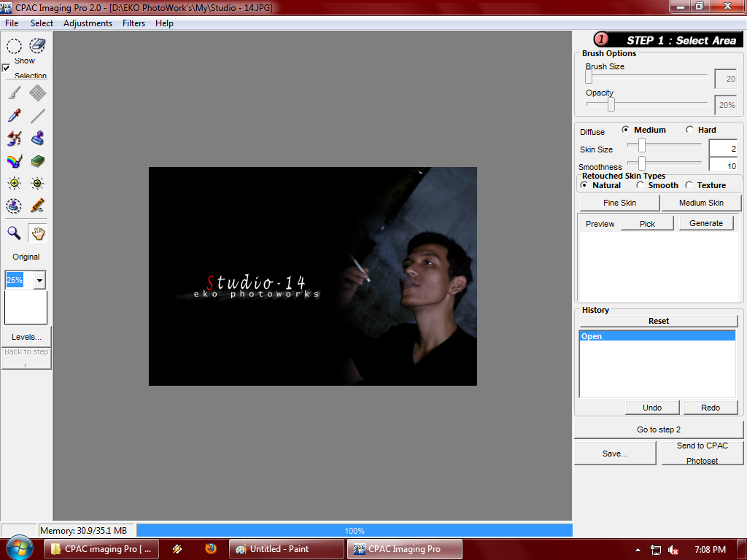
Task: Choose the dashed-circle stamp selection tool
Action: tap(14, 206)
